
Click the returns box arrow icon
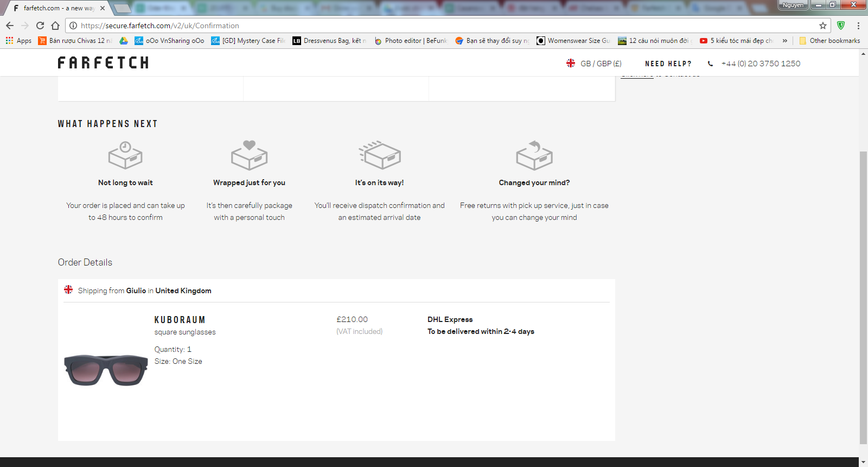pos(534,156)
